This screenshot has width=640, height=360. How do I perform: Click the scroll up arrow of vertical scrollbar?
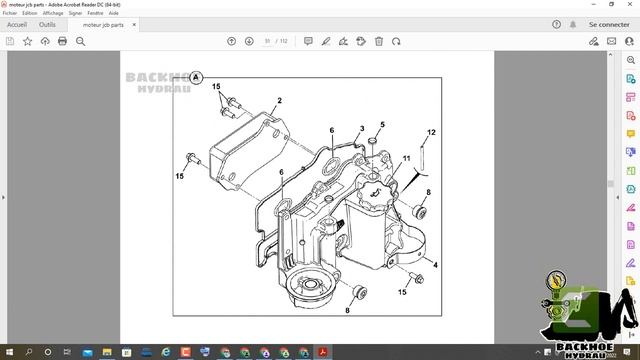point(611,54)
